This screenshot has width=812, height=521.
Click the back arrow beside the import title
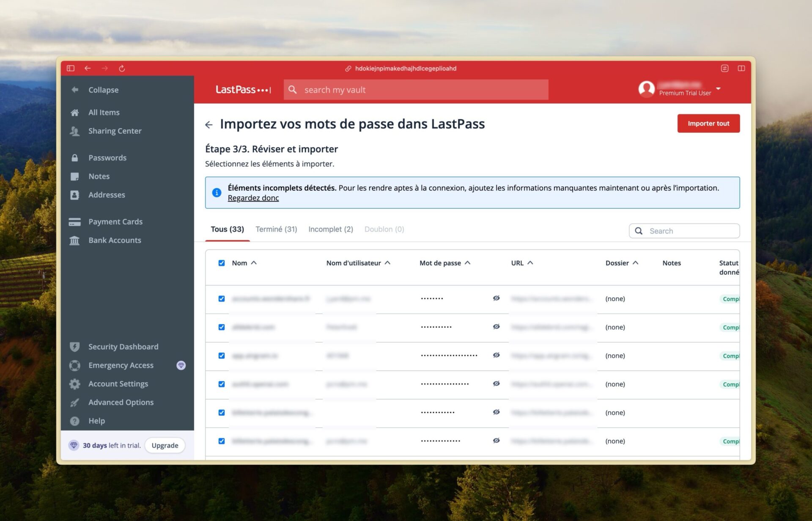point(209,124)
